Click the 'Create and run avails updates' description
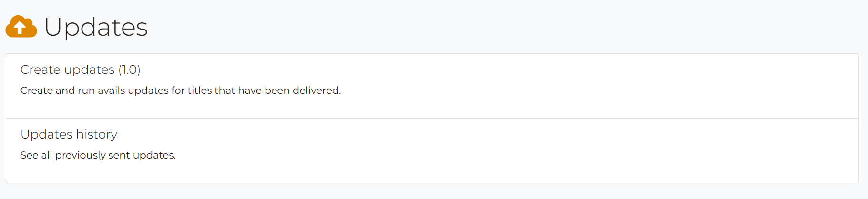Viewport: 868px width, 199px height. coord(181,90)
